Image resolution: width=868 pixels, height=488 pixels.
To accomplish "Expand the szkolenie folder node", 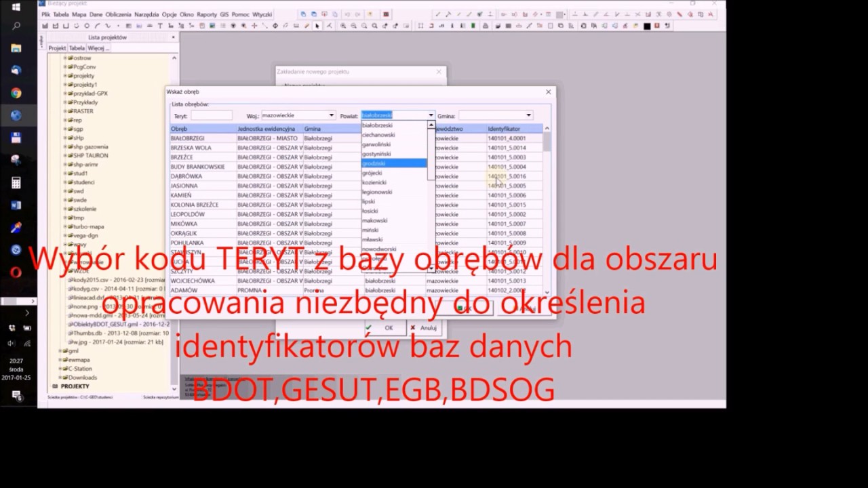I will coord(65,209).
